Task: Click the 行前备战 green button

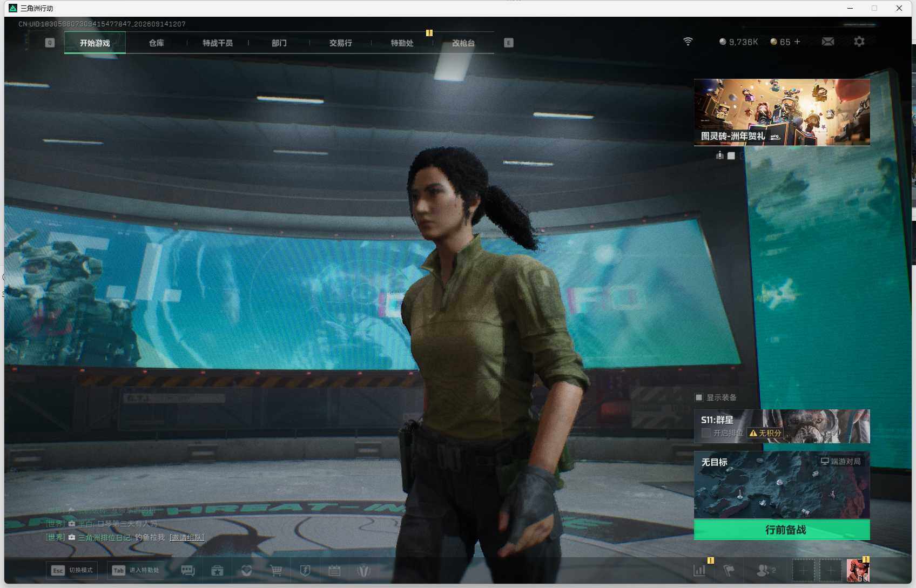Action: (x=782, y=530)
